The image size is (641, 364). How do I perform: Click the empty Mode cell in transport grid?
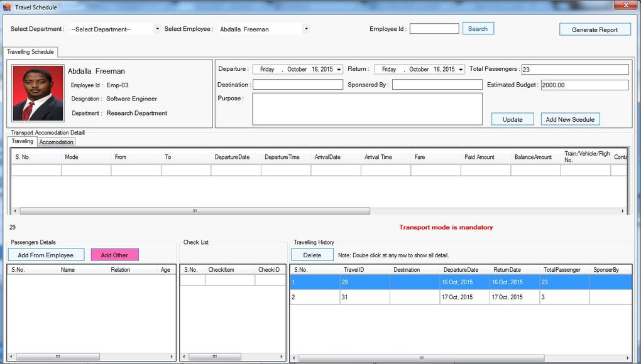(86, 170)
